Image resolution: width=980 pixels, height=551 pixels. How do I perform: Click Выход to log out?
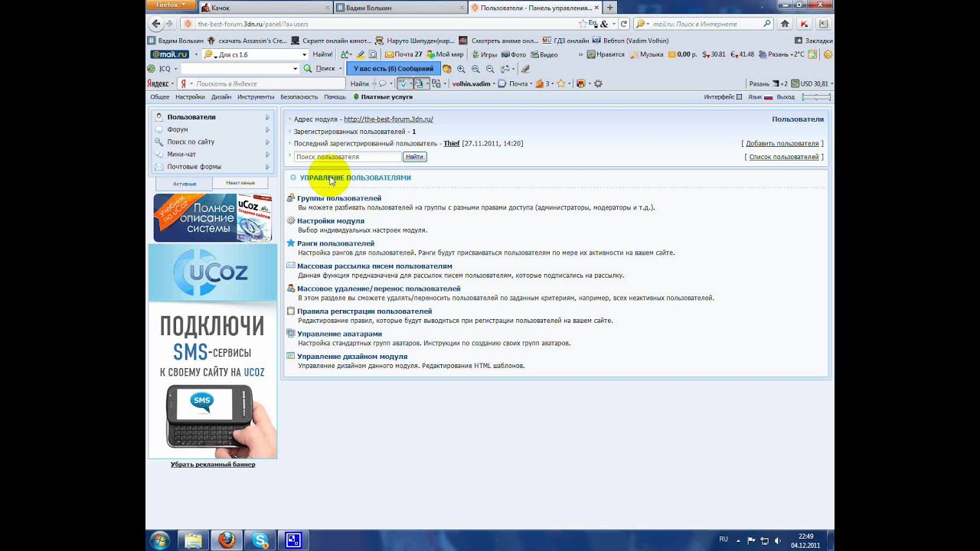click(x=786, y=97)
